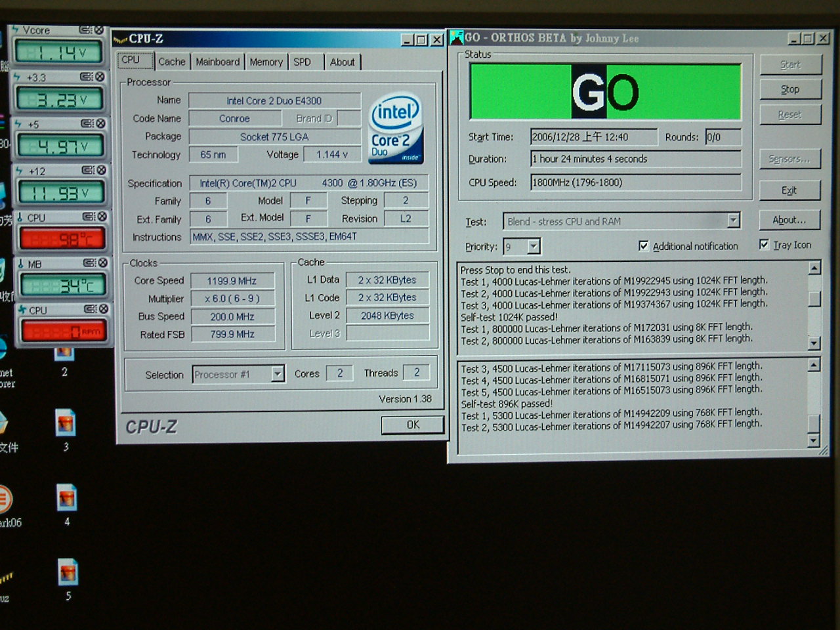The width and height of the screenshot is (840, 630).
Task: Close the +3.3 voltage widget
Action: click(100, 77)
